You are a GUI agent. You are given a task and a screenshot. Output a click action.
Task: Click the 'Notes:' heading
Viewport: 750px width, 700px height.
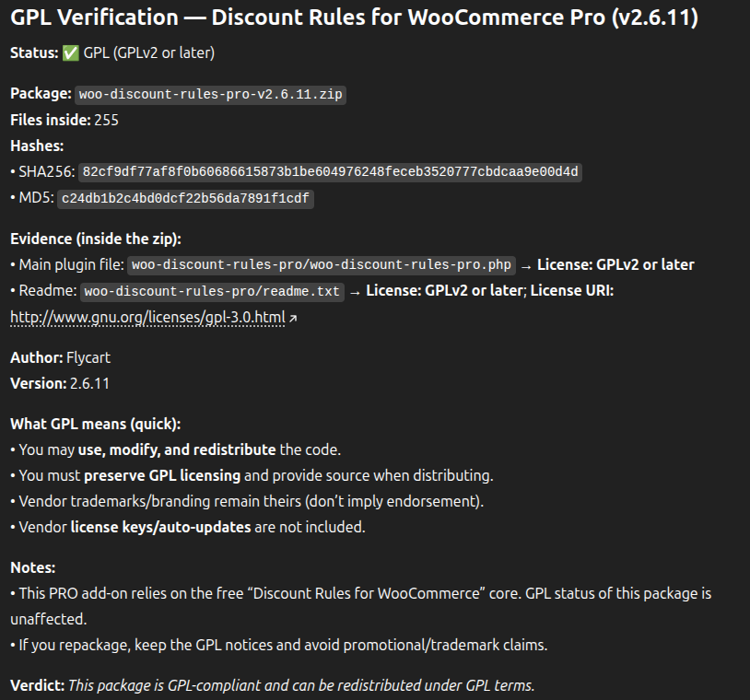click(x=33, y=567)
